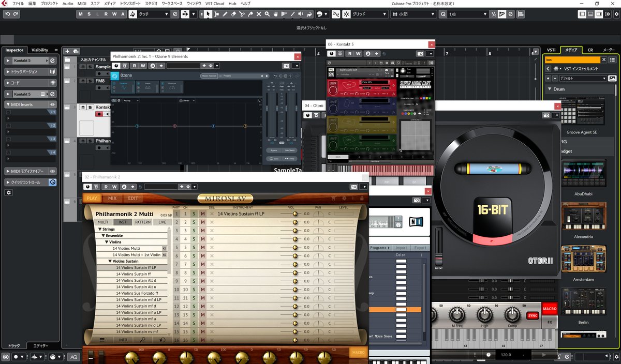Select the Mute X tool
Viewport: 621px width, 364px height.
259,14
